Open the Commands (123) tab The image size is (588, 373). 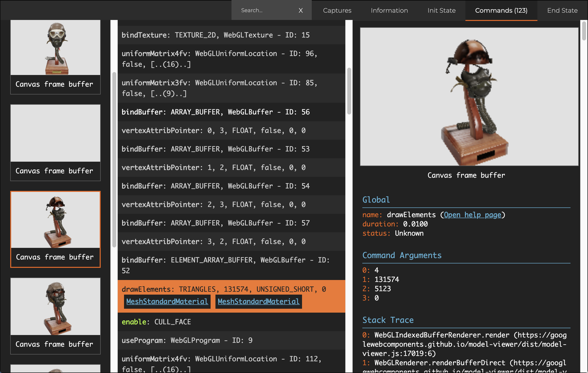tap(501, 10)
